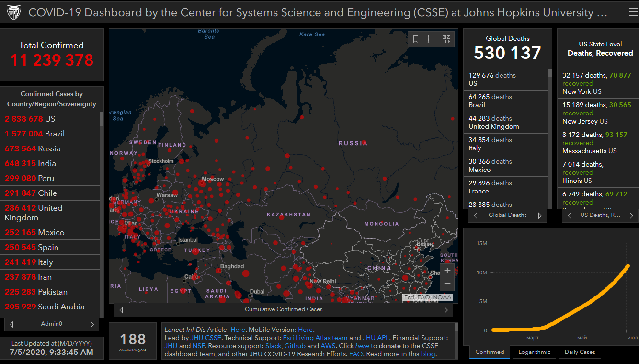
Task: Zoom in on the map
Action: coord(447,271)
